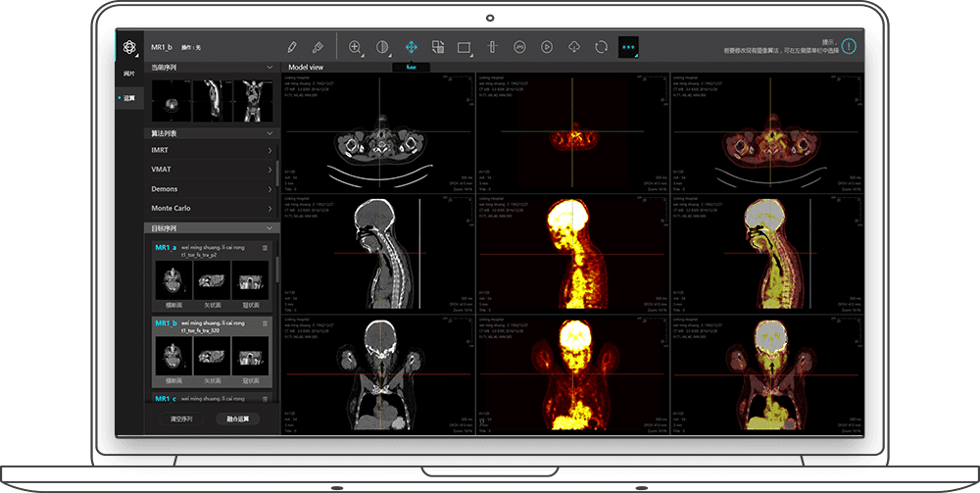Viewport: 980px width, 493px height.
Task: Export image as JPG
Action: pyautogui.click(x=519, y=47)
